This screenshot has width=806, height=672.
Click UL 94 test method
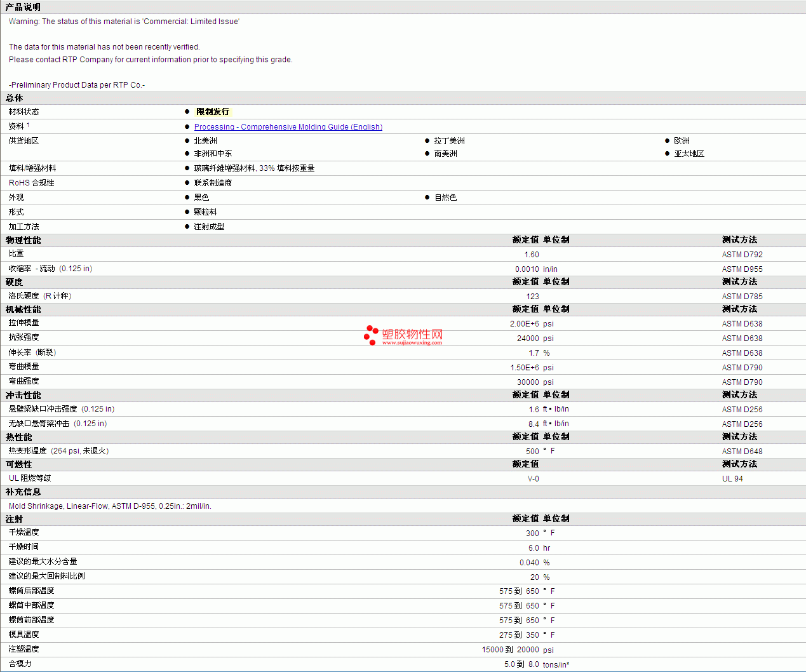click(x=732, y=479)
